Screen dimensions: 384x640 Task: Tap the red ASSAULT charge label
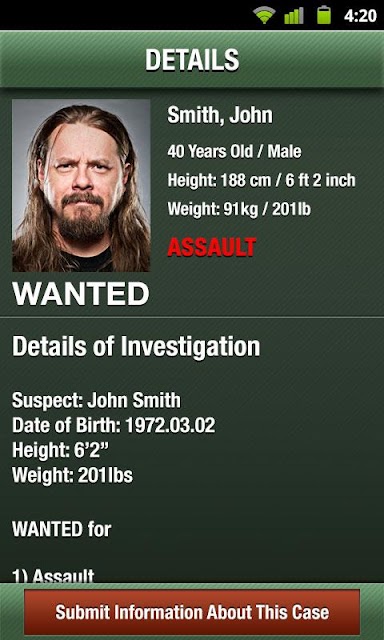tap(212, 247)
